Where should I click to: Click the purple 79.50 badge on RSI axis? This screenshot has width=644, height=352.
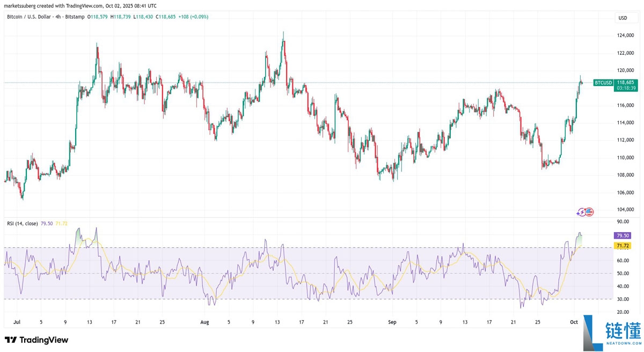click(x=623, y=235)
